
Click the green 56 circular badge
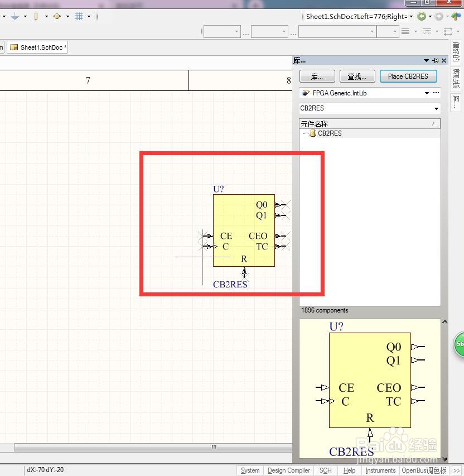[459, 344]
